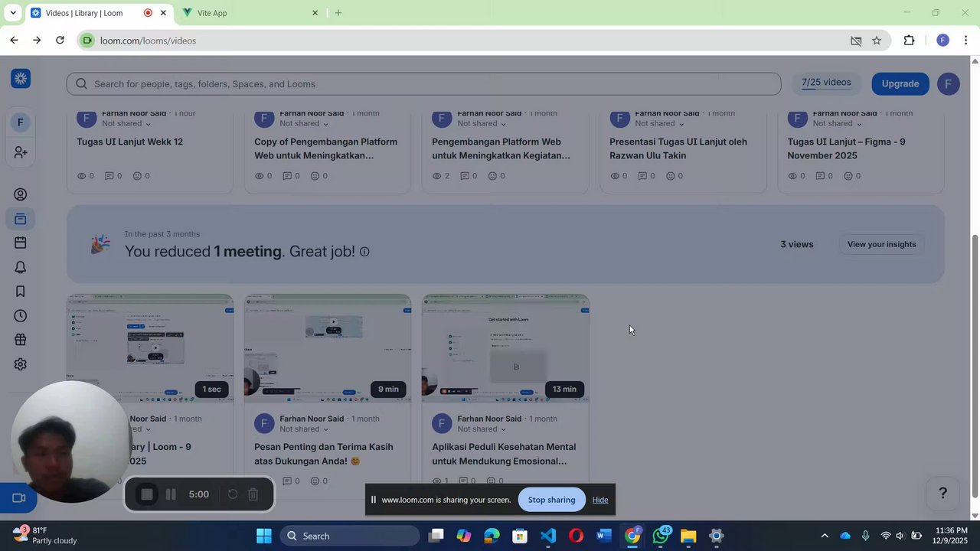Open the notifications bell icon
Viewport: 980px width, 551px height.
(21, 267)
